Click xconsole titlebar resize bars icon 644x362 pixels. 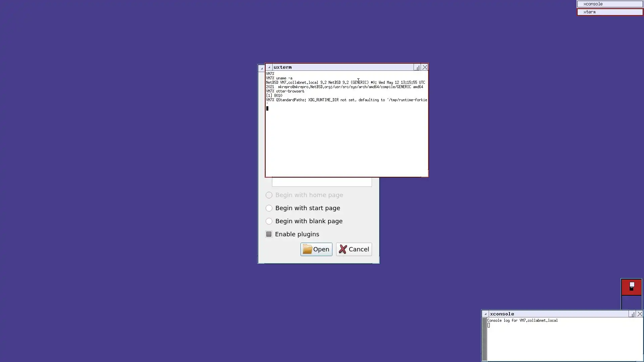point(632,314)
